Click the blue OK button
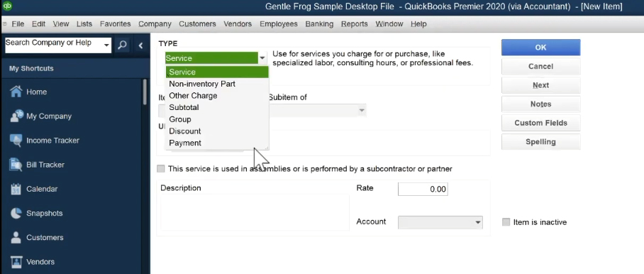 click(x=540, y=48)
